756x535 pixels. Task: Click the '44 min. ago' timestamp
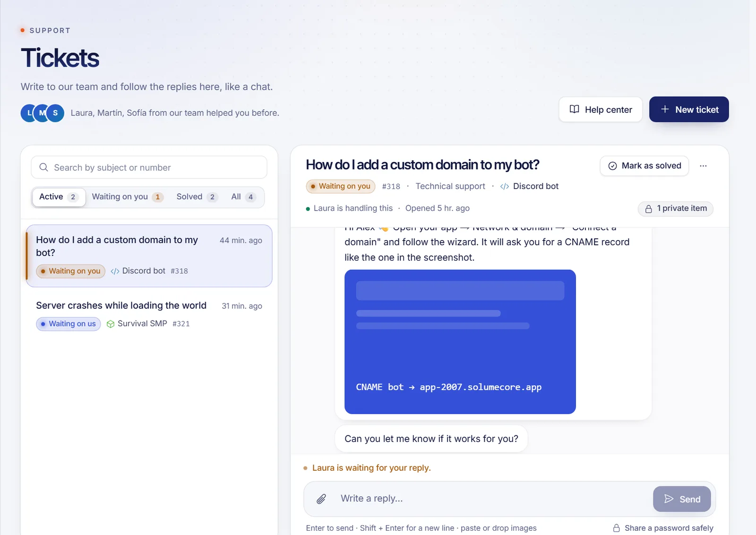tap(241, 240)
